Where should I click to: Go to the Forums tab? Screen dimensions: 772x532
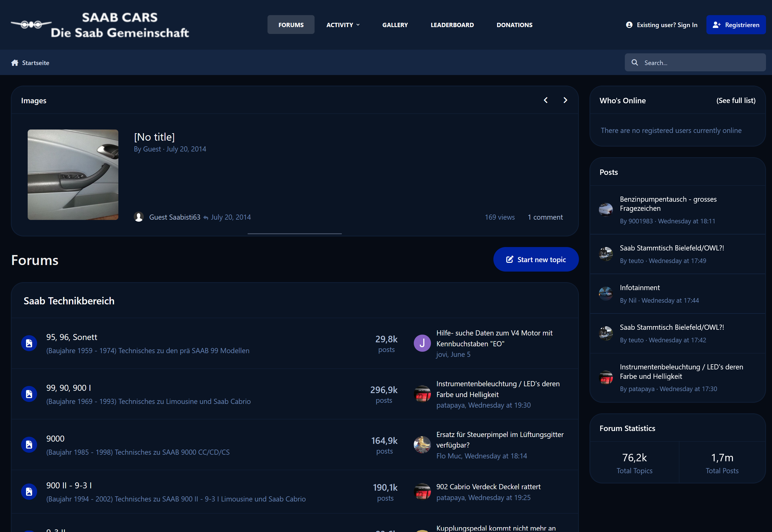point(291,25)
